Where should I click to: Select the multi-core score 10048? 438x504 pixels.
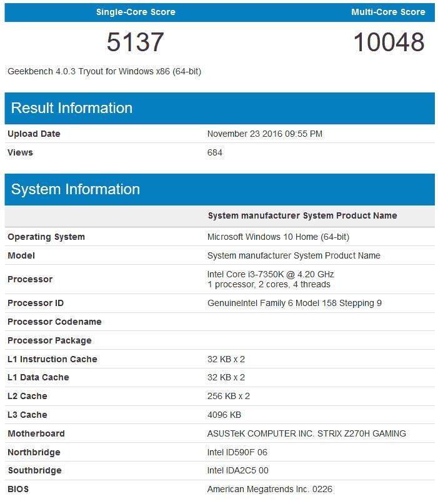pyautogui.click(x=389, y=42)
